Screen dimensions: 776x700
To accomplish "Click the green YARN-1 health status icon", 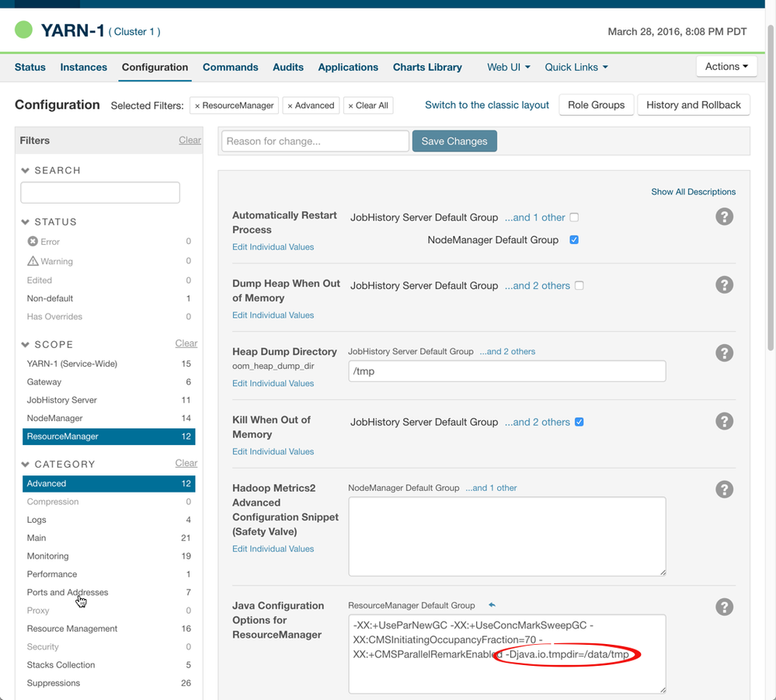I will (23, 30).
